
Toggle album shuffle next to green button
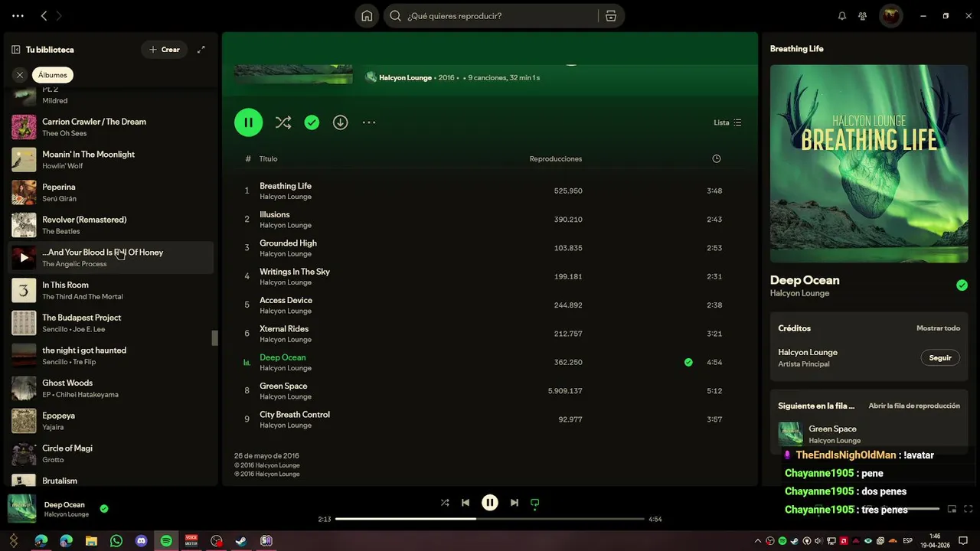(283, 122)
